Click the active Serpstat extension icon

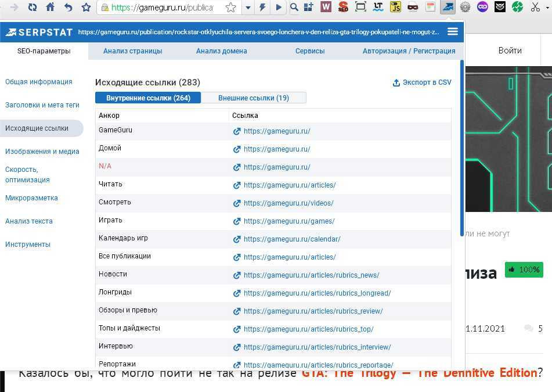coord(448,7)
